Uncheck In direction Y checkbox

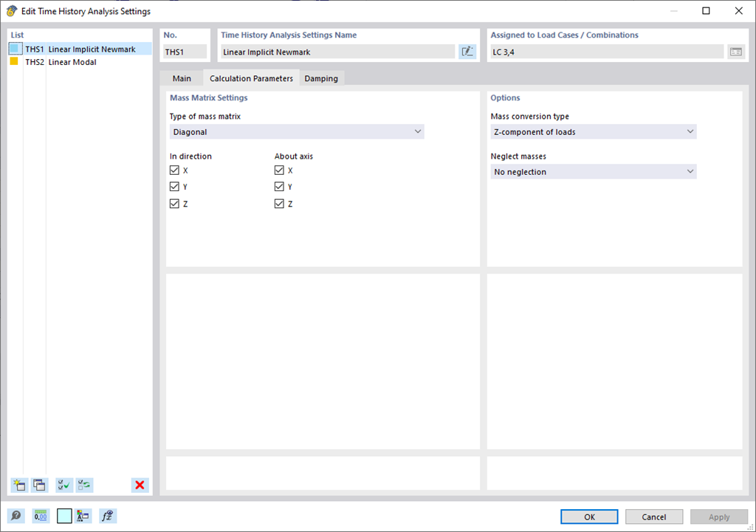point(174,187)
